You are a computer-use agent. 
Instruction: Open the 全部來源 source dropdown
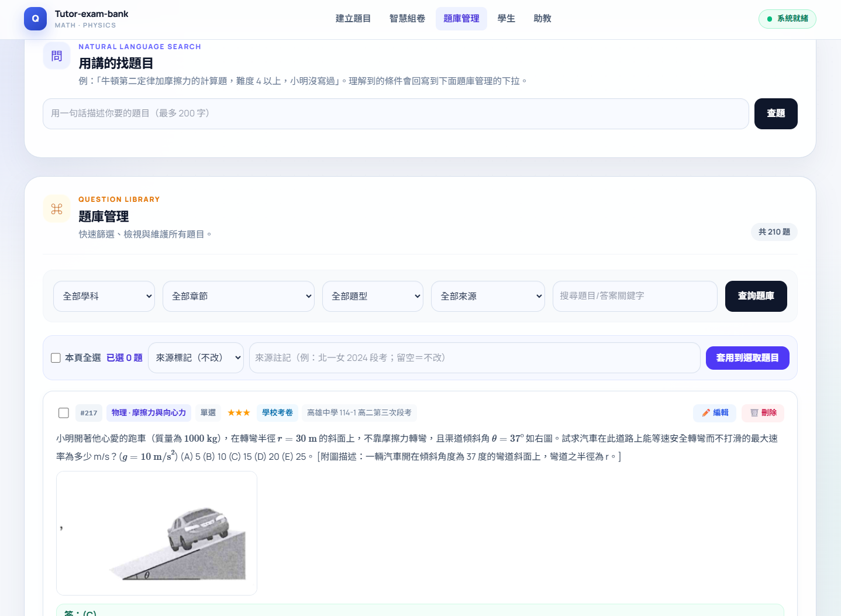click(488, 297)
